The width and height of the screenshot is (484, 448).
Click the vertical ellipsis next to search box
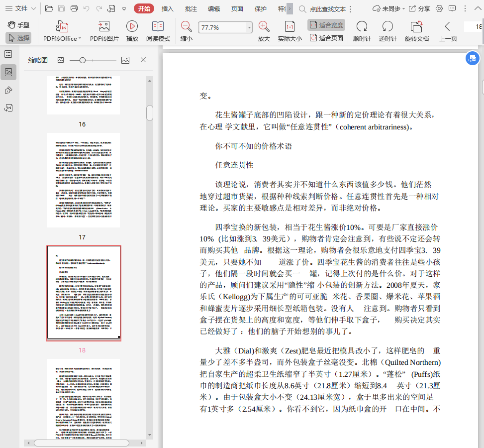[x=351, y=9]
